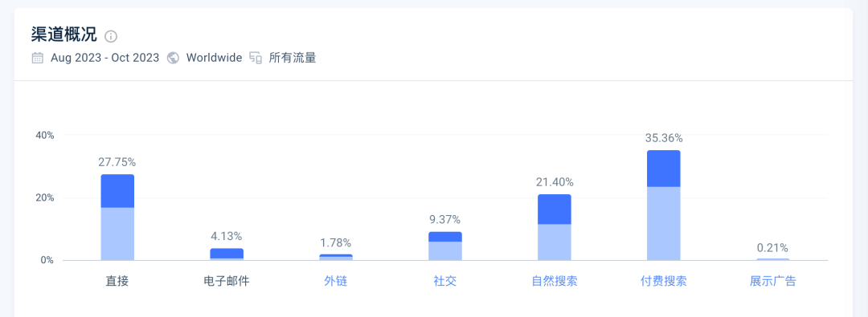The image size is (868, 317).
Task: Click the light blue segment of the 付费搜索 bar
Action: click(663, 223)
